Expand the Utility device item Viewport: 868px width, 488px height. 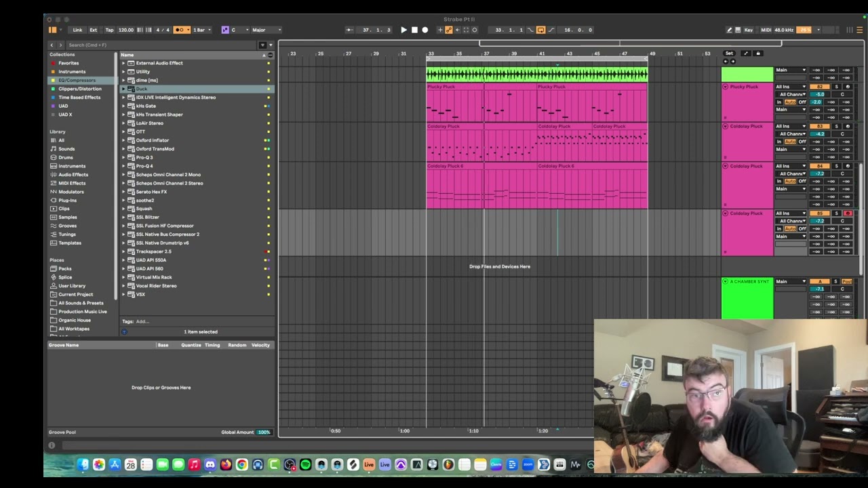pos(123,72)
